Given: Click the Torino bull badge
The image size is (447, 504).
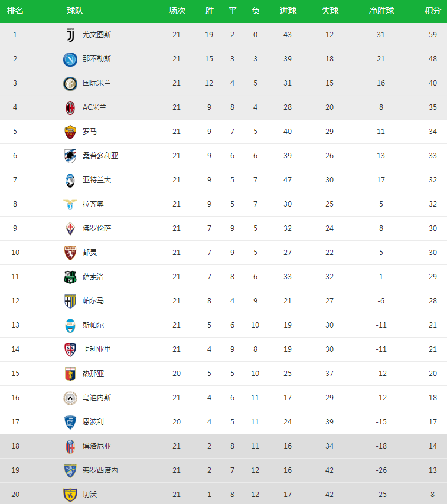Looking at the screenshot, I should point(70,253).
